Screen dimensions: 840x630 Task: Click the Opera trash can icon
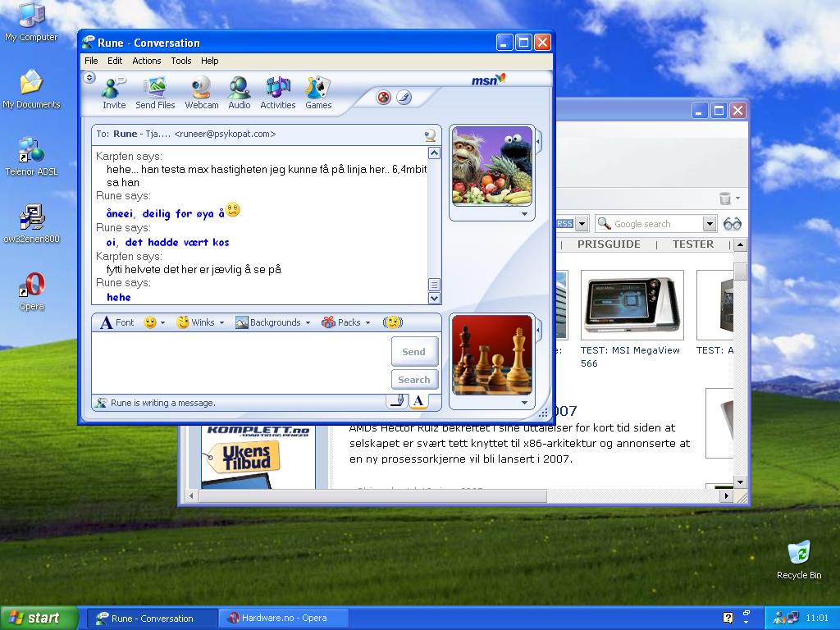pyautogui.click(x=725, y=199)
